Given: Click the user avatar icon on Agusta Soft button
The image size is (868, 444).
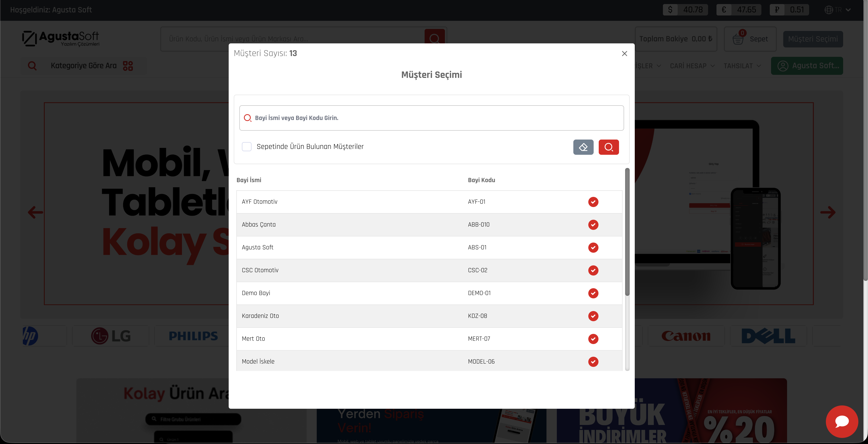Looking at the screenshot, I should point(782,66).
